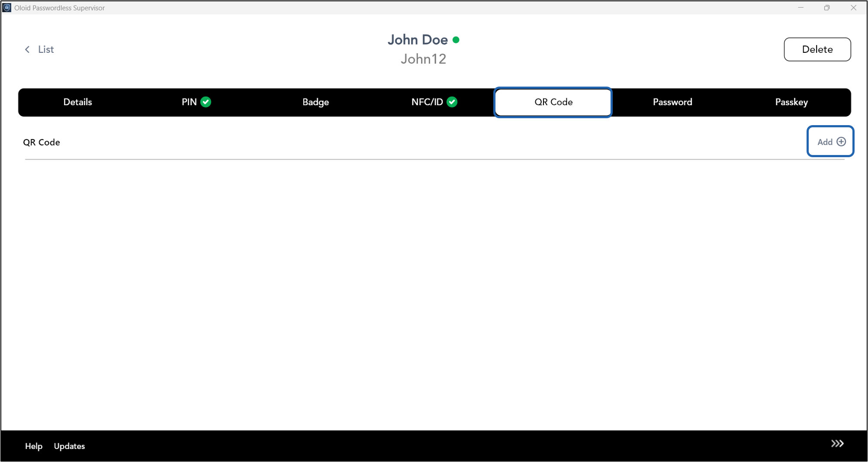Minimize the Oloid Passwordless Supervisor window
Image resolution: width=868 pixels, height=462 pixels.
click(x=800, y=8)
